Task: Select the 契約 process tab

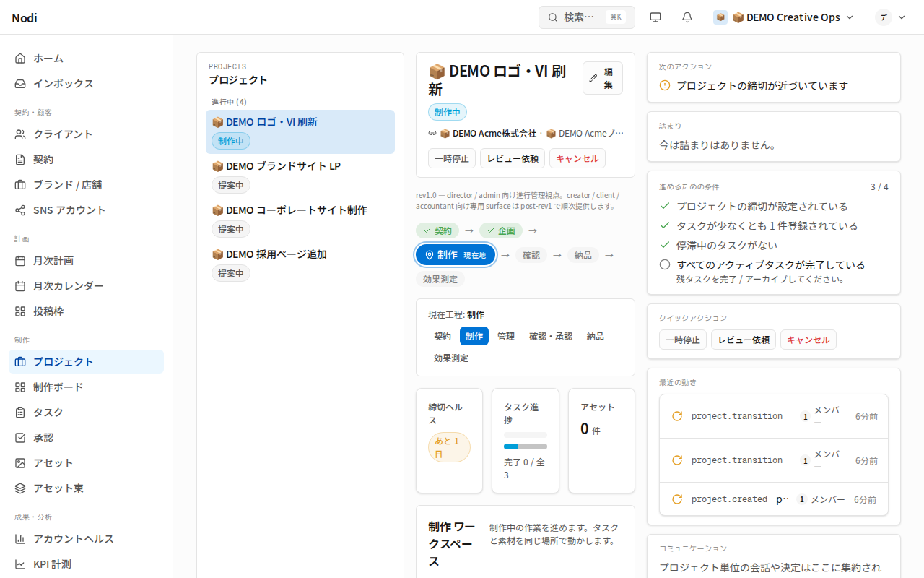Action: (443, 336)
